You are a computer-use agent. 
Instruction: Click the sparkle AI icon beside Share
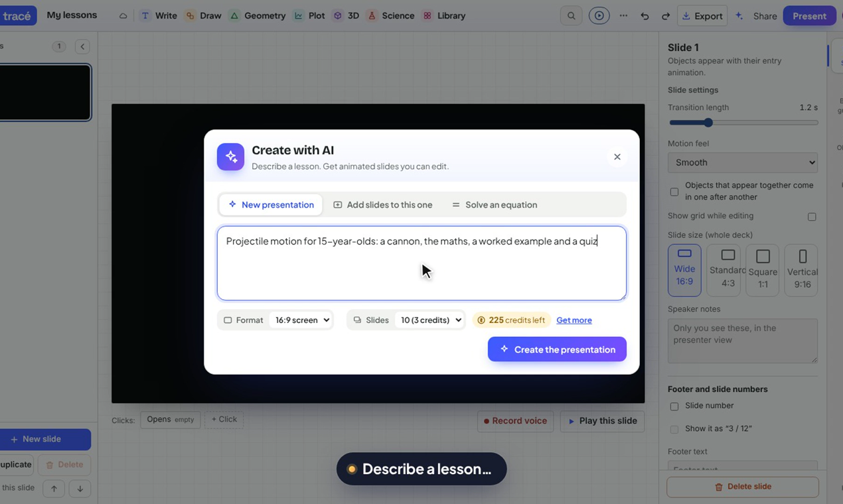point(739,16)
